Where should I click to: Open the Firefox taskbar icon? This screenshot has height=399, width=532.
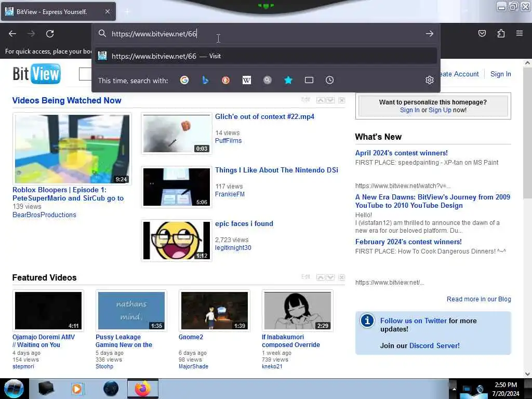(x=143, y=389)
